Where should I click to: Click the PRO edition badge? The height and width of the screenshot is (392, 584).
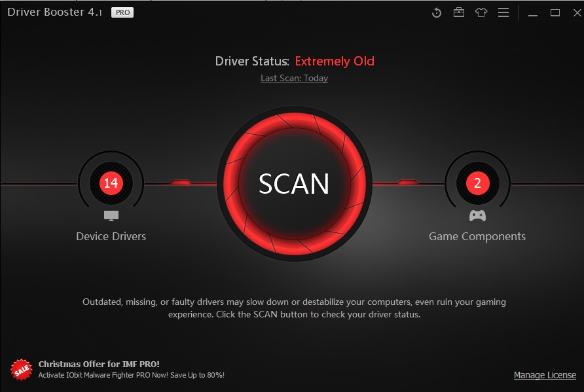pyautogui.click(x=122, y=12)
